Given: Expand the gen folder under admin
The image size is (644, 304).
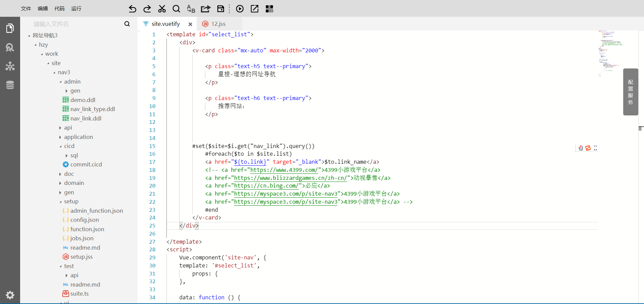Looking at the screenshot, I should pyautogui.click(x=67, y=91).
